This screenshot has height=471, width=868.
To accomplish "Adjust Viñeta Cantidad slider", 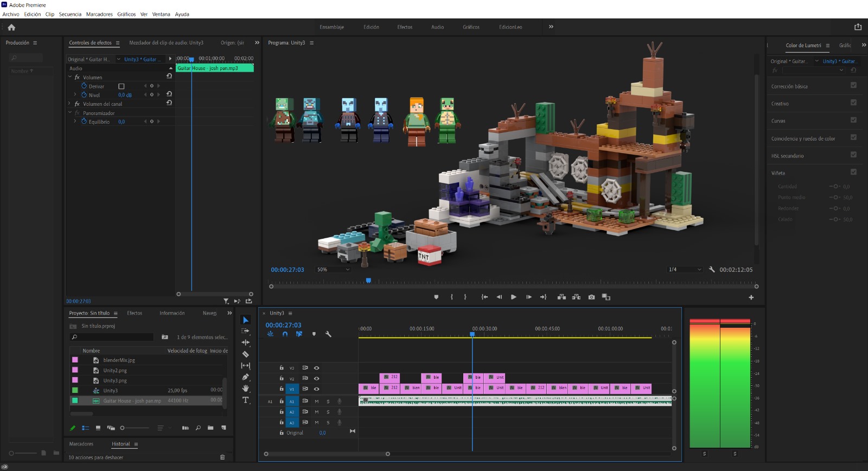I will [836, 186].
